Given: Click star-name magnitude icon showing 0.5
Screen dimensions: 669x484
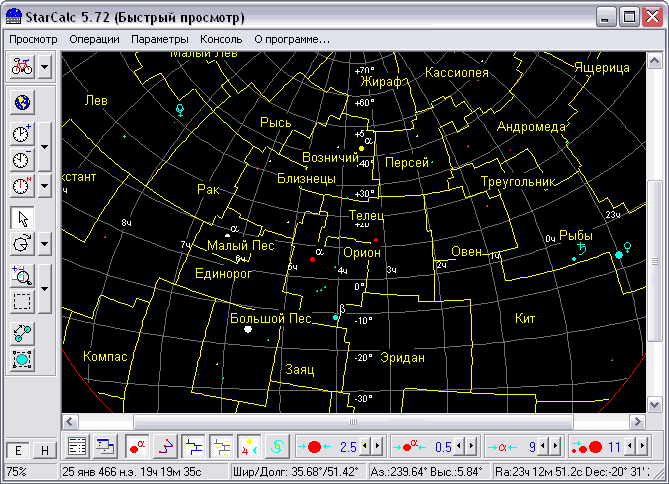Looking at the screenshot, I should point(409,447).
